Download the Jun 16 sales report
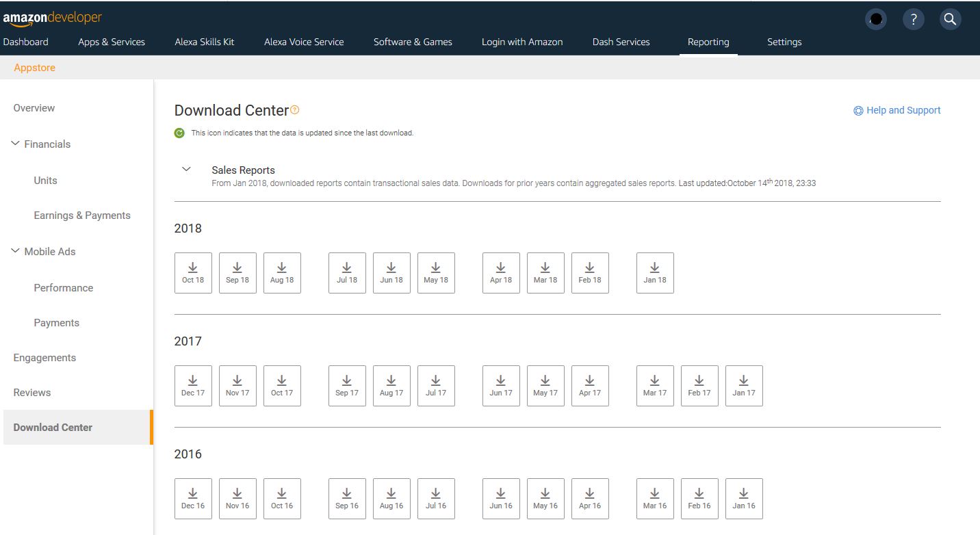The image size is (980, 535). [501, 499]
